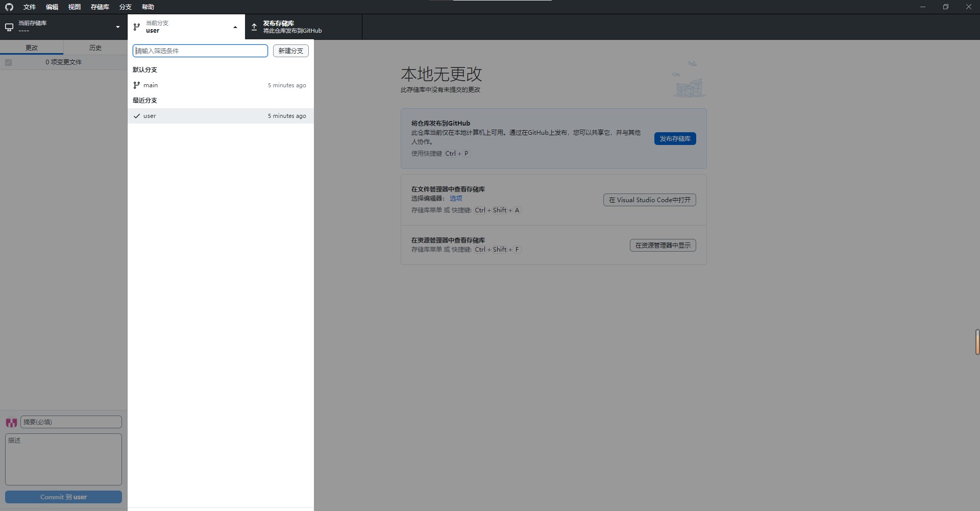Click the commit author avatar icon

pos(11,423)
